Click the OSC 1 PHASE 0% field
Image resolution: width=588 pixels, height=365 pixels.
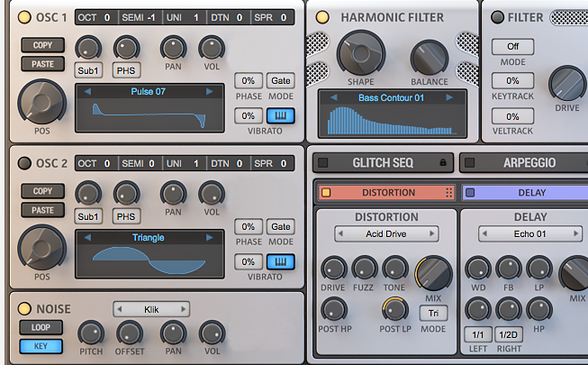(249, 81)
